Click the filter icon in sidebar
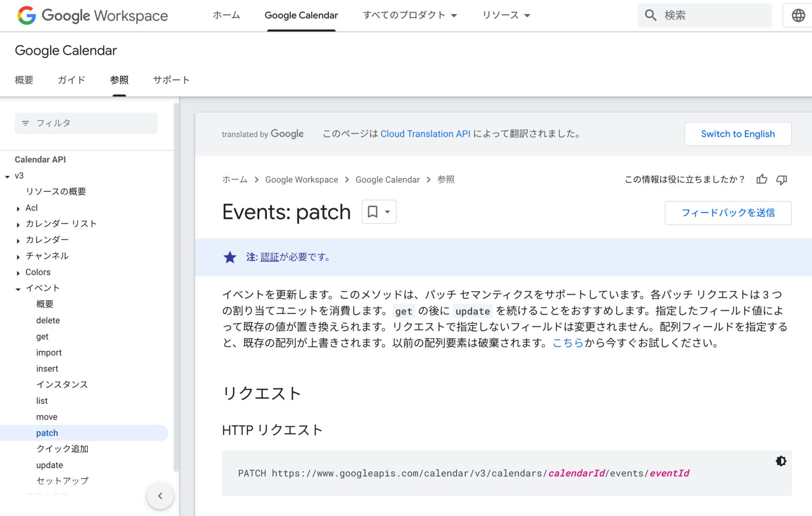812x516 pixels. pos(25,123)
